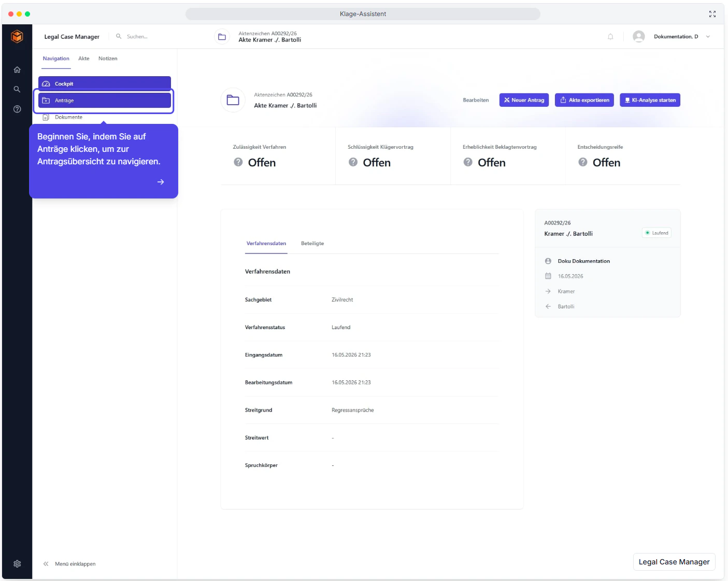Click the Legal Case Manager button bottom right
This screenshot has height=581, width=728.
[x=674, y=562]
